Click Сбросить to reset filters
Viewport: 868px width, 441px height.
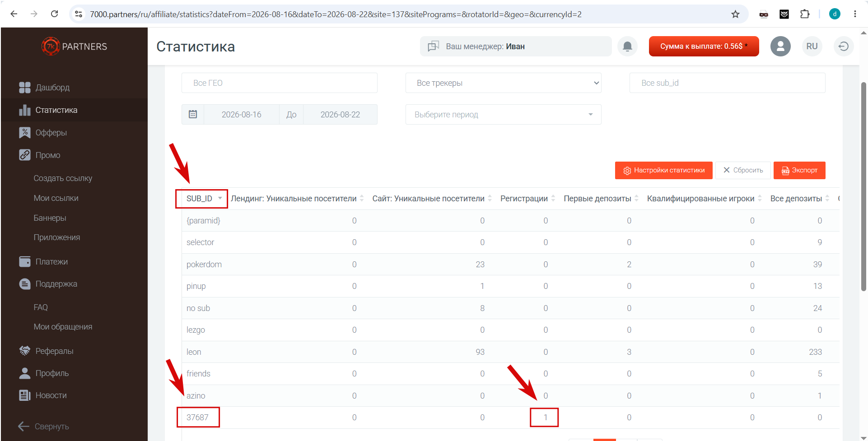click(x=743, y=170)
